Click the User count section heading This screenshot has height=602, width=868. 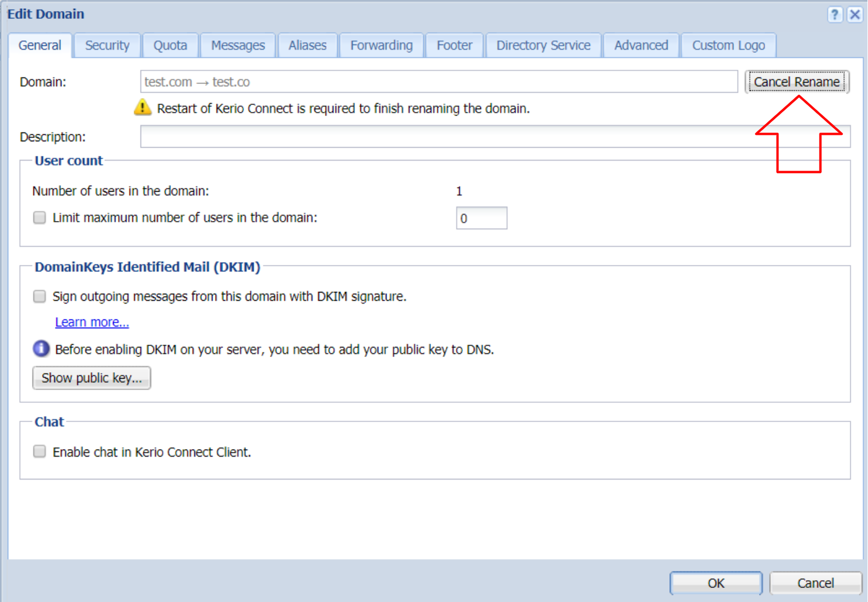69,161
